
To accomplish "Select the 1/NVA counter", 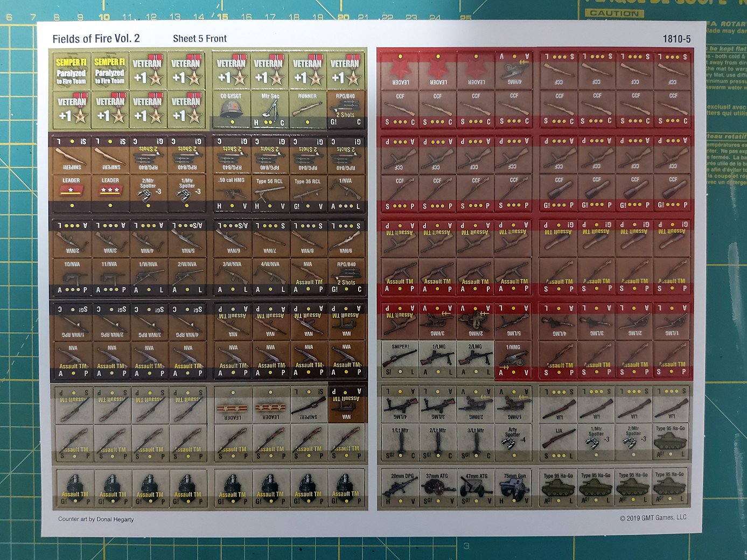I will (x=346, y=194).
